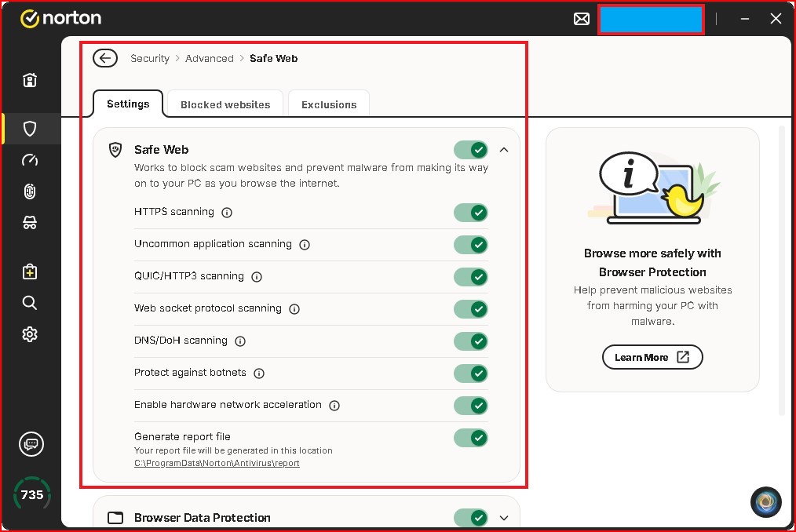Go to Advanced in breadcrumb
Screen dimensions: 796x532
tap(209, 58)
